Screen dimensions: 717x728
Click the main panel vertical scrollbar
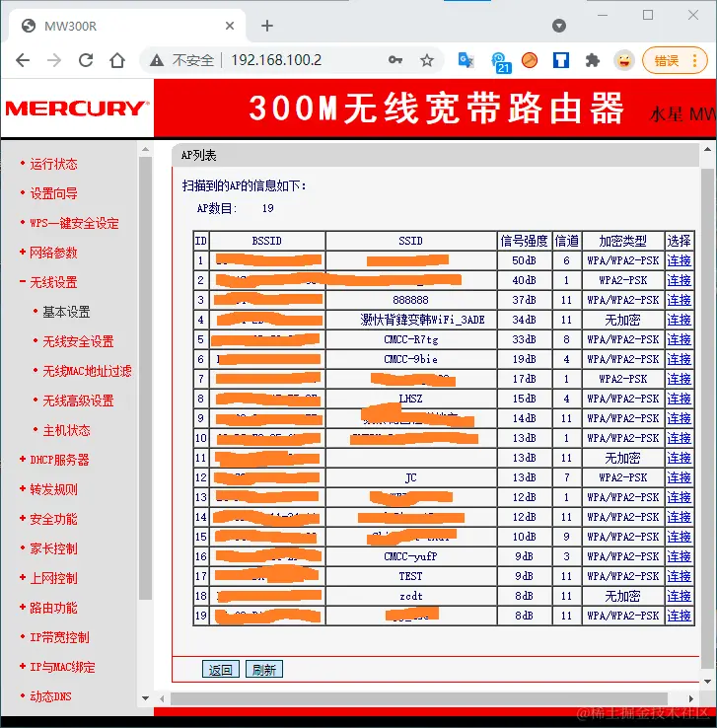click(x=707, y=418)
